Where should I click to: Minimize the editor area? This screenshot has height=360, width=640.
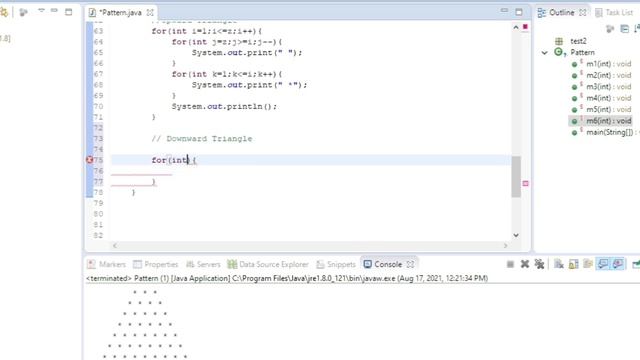504,11
